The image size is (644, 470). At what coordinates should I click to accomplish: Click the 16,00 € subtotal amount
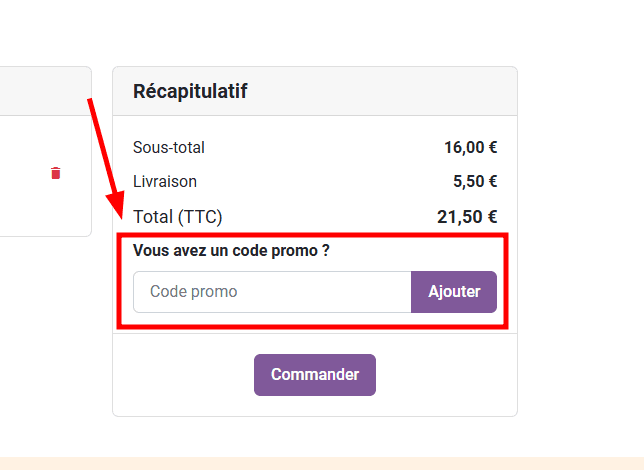tap(470, 147)
